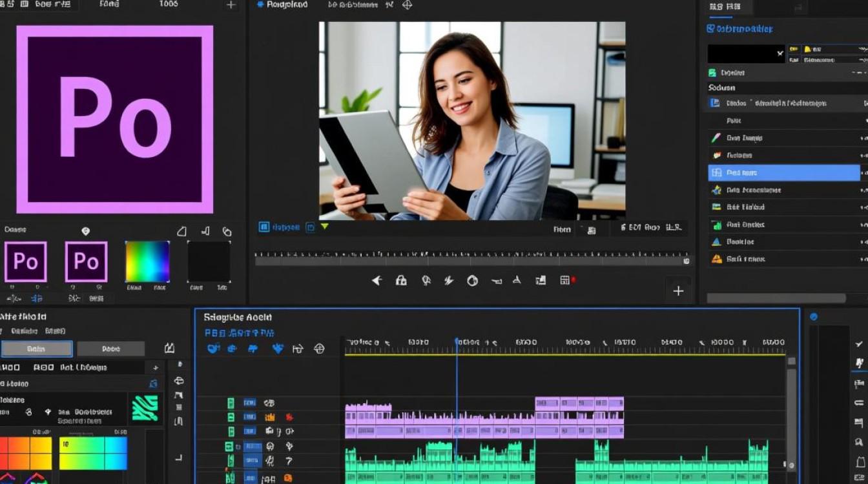Click the leftmost blue icon in the timeline toolbar
Image resolution: width=868 pixels, height=484 pixels.
pyautogui.click(x=213, y=348)
